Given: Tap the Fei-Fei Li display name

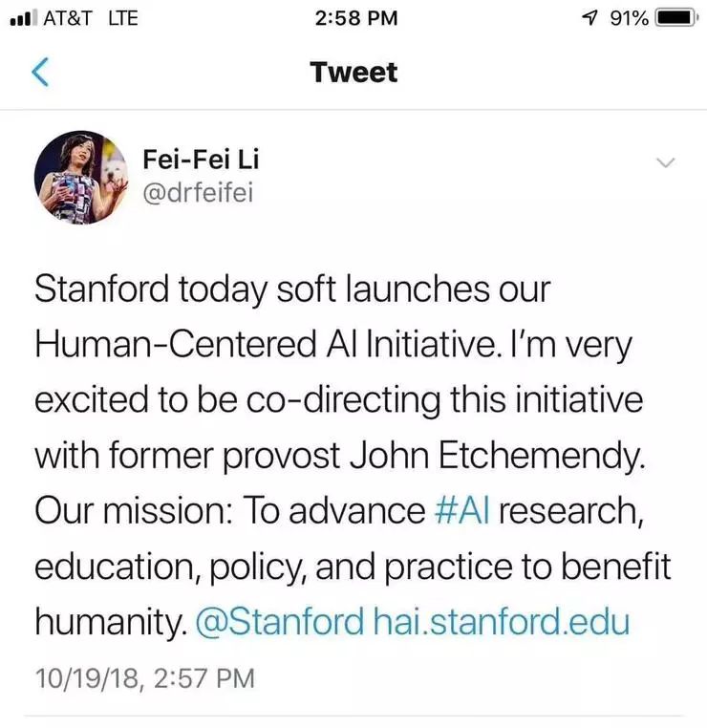Looking at the screenshot, I should point(200,160).
